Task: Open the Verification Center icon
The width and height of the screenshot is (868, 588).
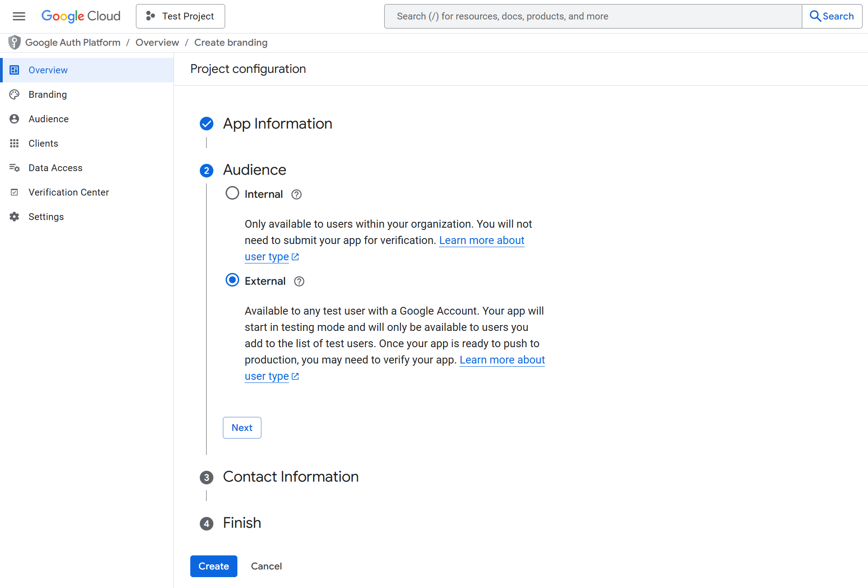Action: point(14,192)
